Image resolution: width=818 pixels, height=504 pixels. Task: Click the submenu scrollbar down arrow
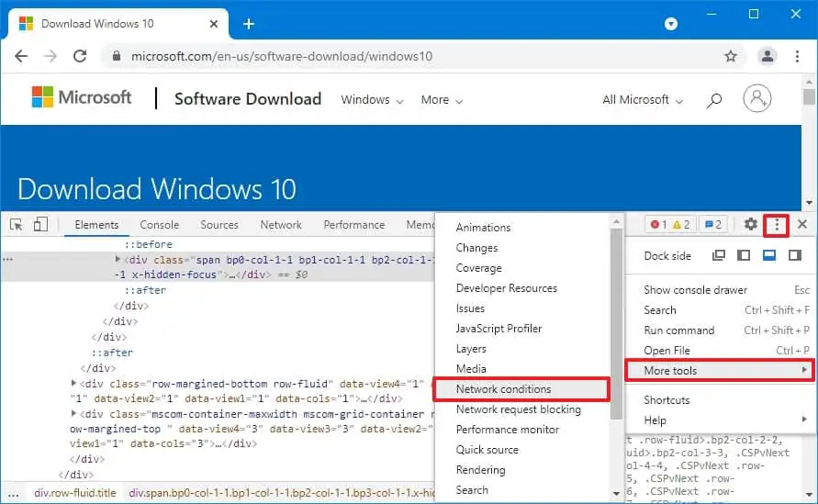[x=616, y=493]
